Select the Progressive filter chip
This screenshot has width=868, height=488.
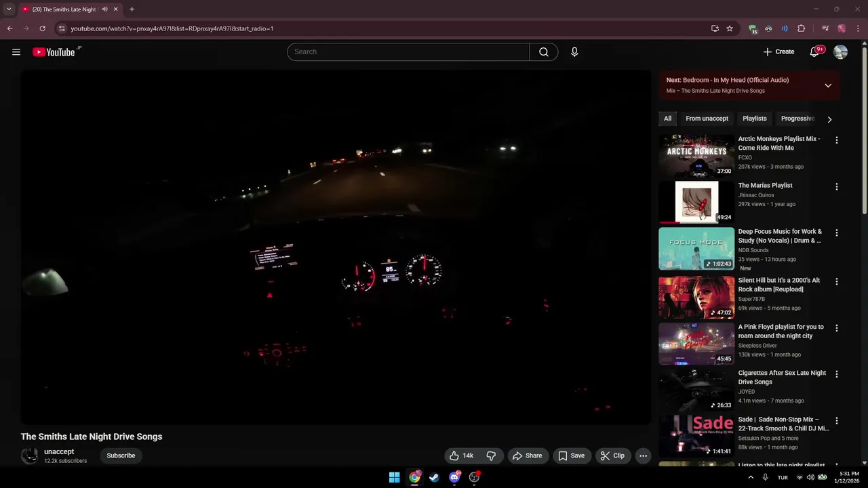point(797,119)
